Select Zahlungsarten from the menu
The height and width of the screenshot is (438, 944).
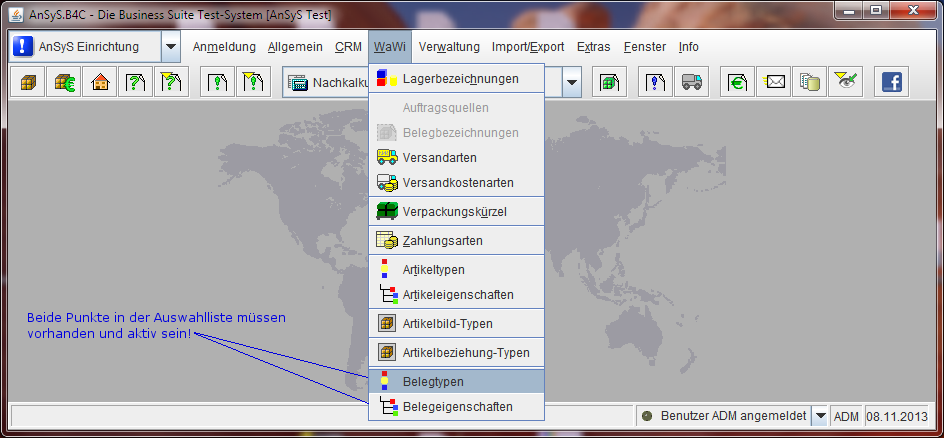[442, 241]
